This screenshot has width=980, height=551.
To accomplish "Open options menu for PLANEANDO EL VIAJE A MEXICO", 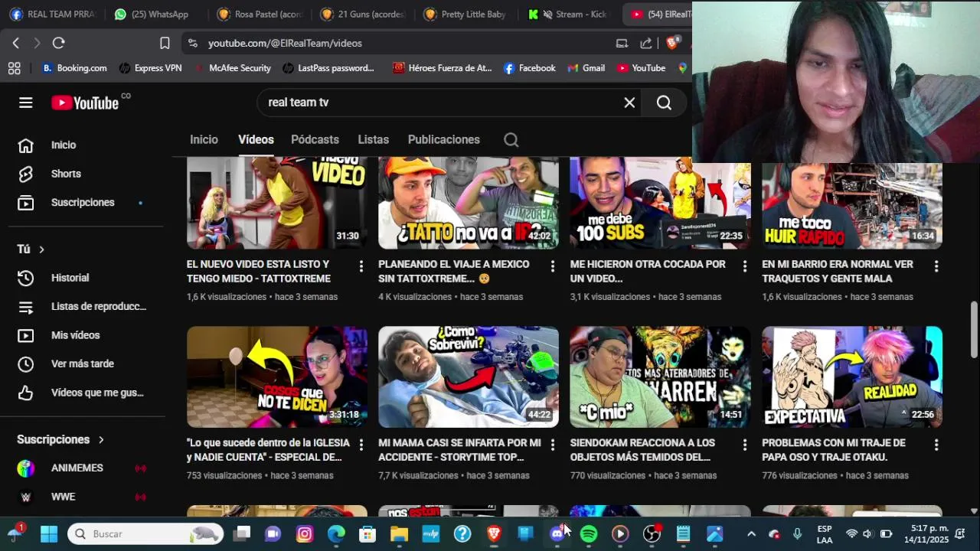I will coord(552,266).
